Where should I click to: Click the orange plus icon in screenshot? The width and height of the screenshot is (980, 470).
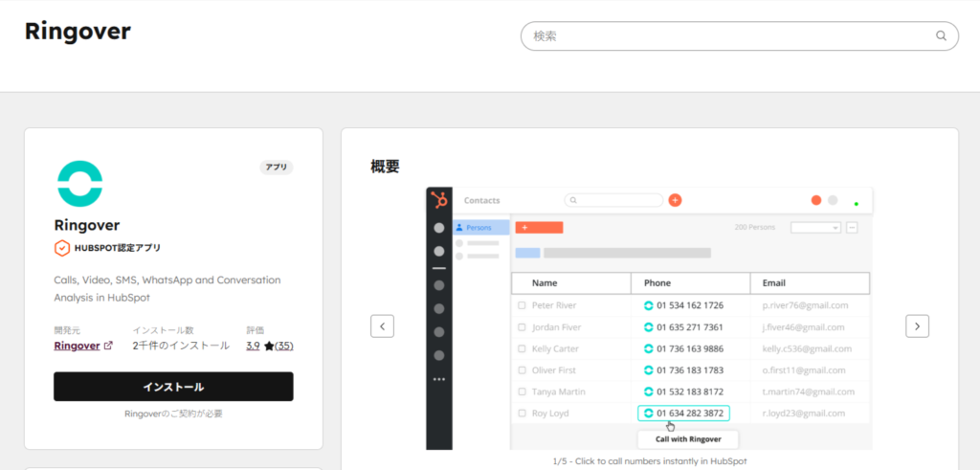coord(675,201)
